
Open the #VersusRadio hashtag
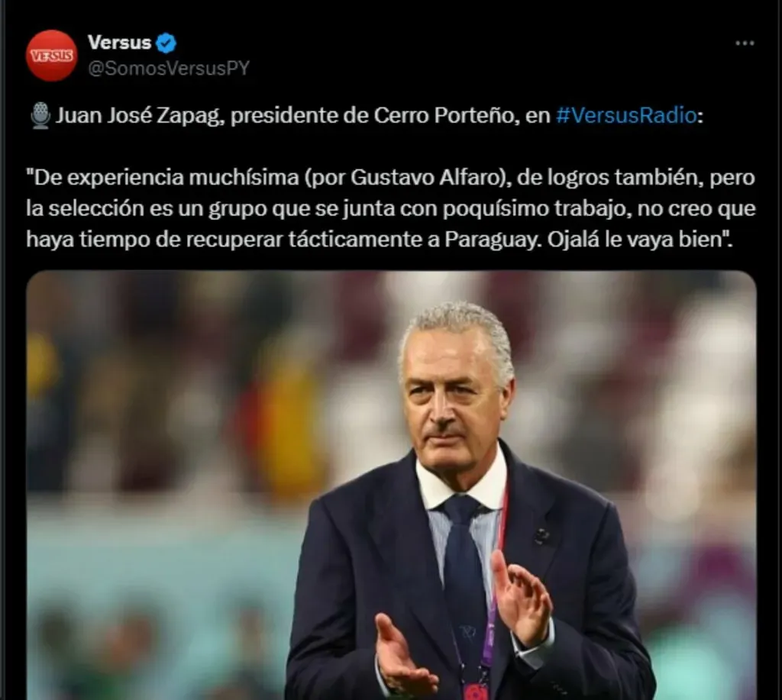(x=626, y=116)
